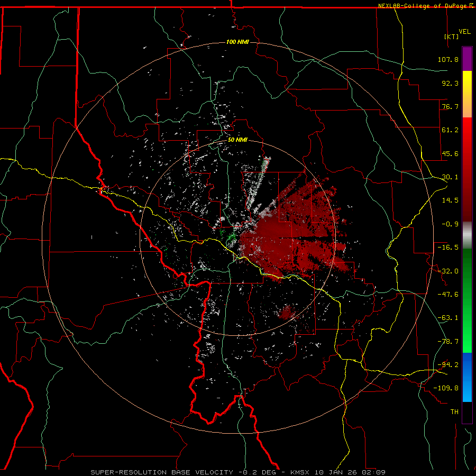
Task: Select the -109.8 scale value
Action: [x=446, y=388]
